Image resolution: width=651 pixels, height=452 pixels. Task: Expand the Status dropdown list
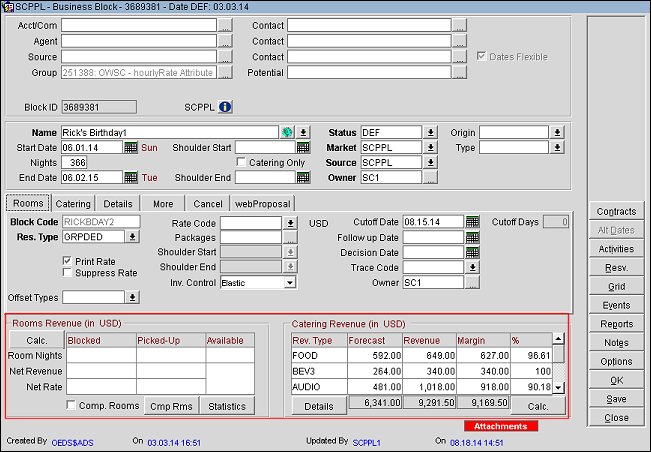(x=430, y=132)
